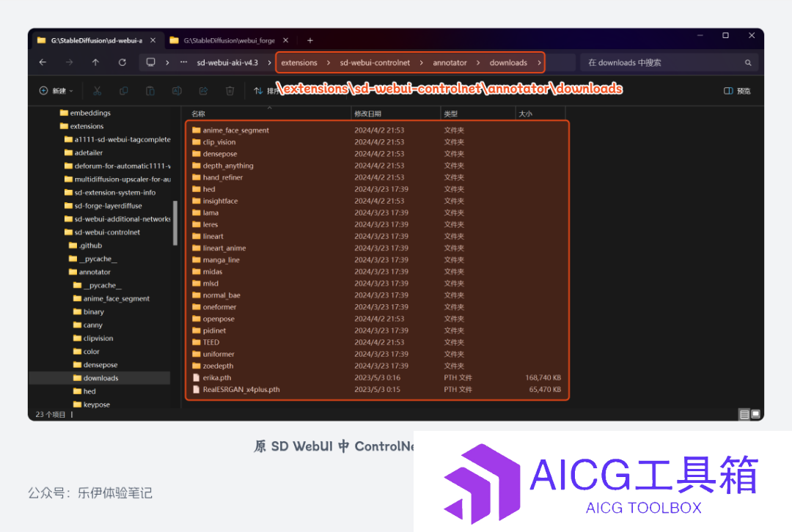Go back with the left arrow button
This screenshot has height=532, width=792.
pos(43,62)
